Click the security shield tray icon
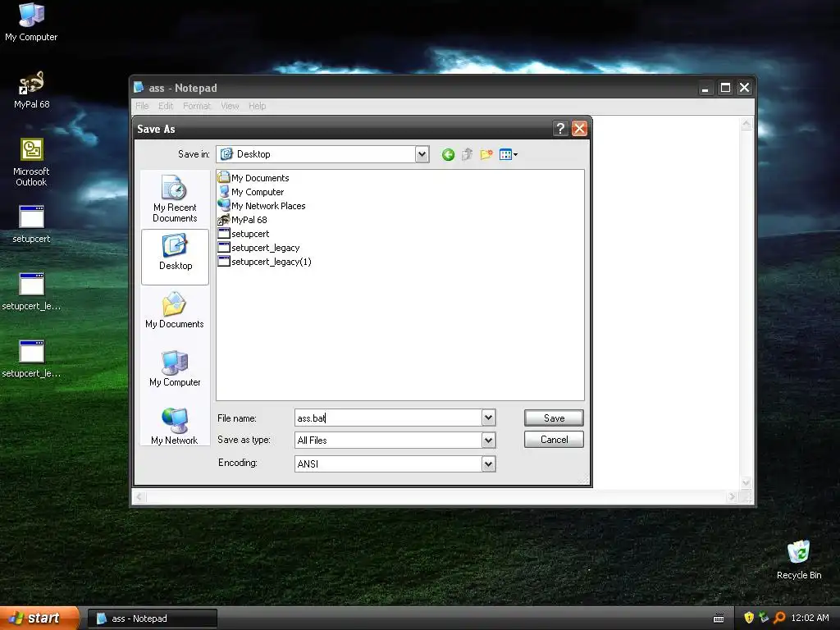The image size is (840, 630). tap(749, 618)
